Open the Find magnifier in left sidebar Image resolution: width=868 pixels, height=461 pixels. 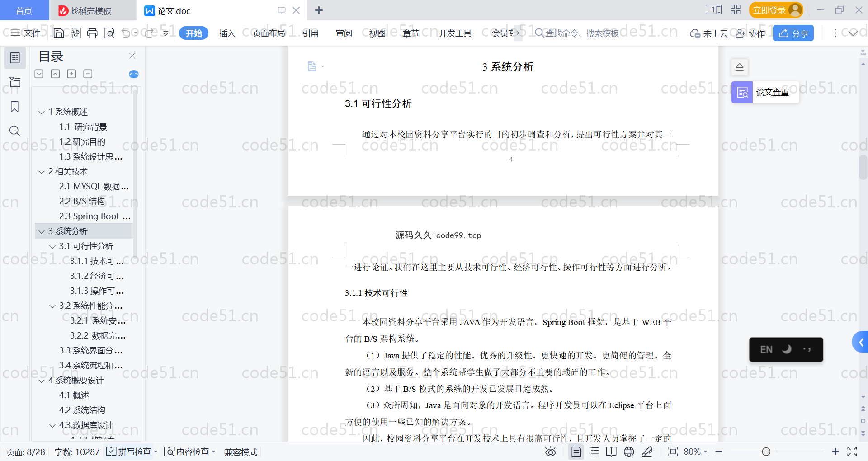(x=15, y=131)
